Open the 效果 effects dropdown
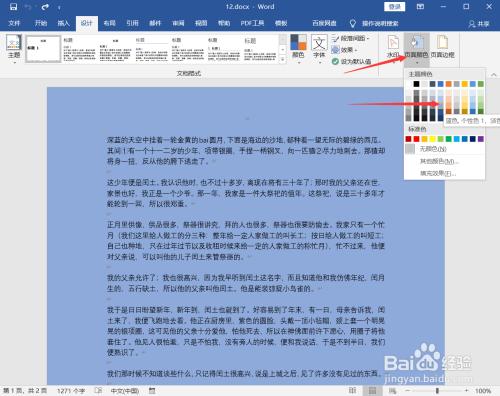Screen dimensions: 500x396 344,50
